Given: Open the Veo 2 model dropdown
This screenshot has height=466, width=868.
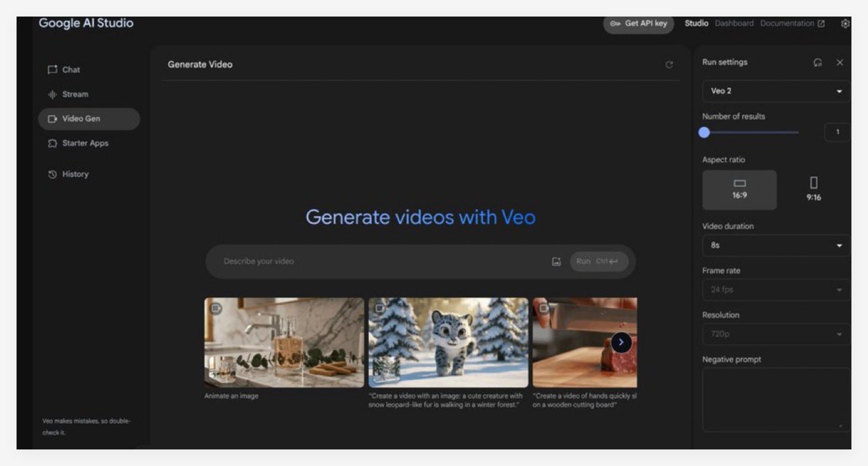Looking at the screenshot, I should tap(775, 91).
